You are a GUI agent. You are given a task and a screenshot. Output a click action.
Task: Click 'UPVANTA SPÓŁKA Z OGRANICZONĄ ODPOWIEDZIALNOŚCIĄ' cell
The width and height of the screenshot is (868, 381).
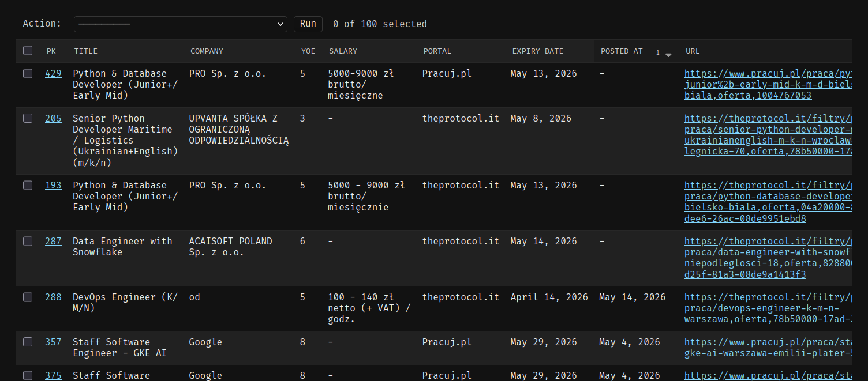click(239, 129)
